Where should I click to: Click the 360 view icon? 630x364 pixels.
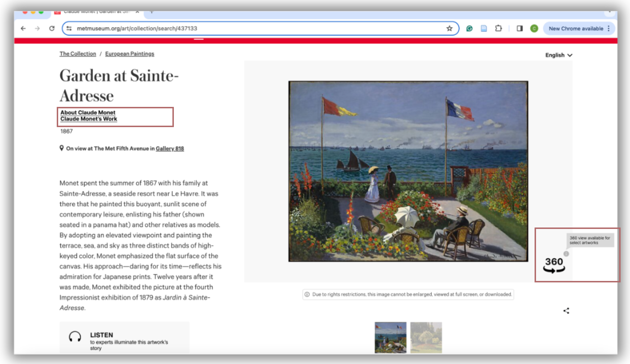[554, 265]
